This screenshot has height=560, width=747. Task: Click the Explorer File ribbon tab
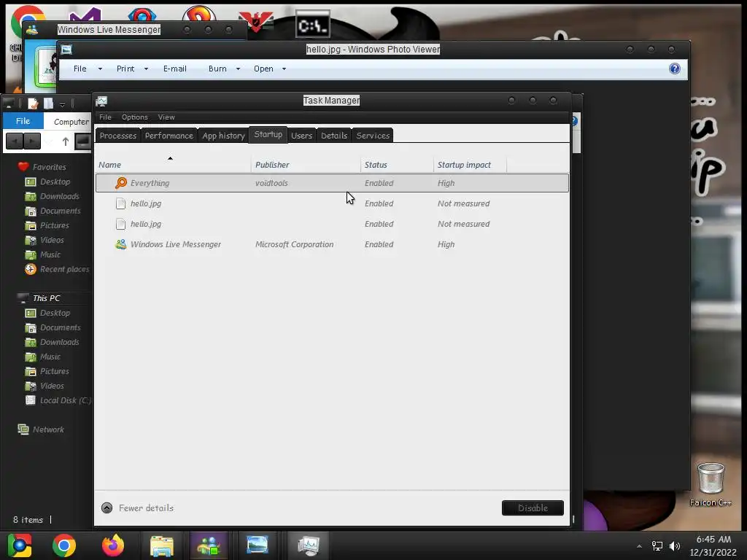[x=23, y=121]
